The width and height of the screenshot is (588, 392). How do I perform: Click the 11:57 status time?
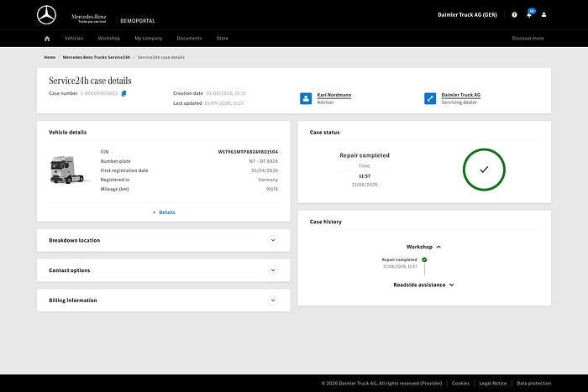pyautogui.click(x=365, y=176)
